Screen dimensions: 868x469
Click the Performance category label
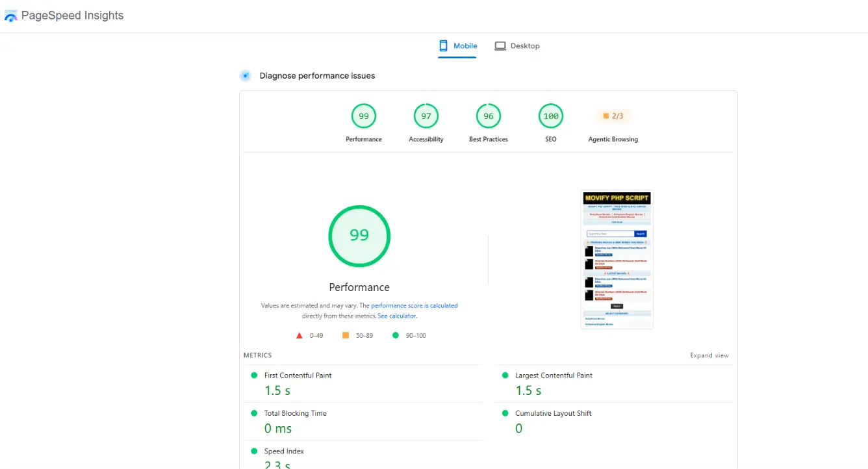coord(364,139)
